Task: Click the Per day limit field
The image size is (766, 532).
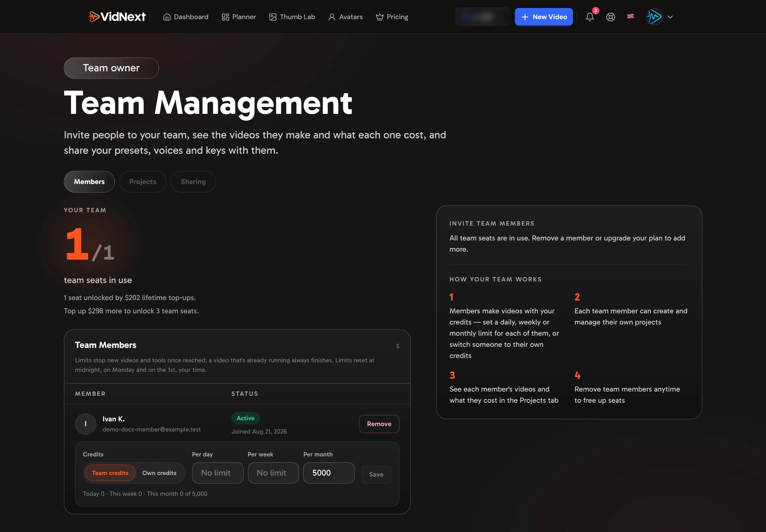Action: pos(218,473)
